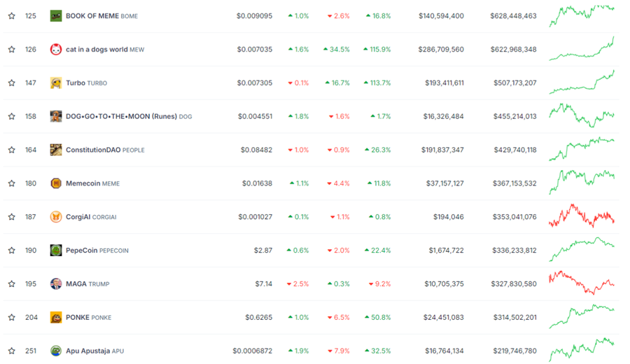Click the Apu Apustaja green sparkline chart

point(582,348)
